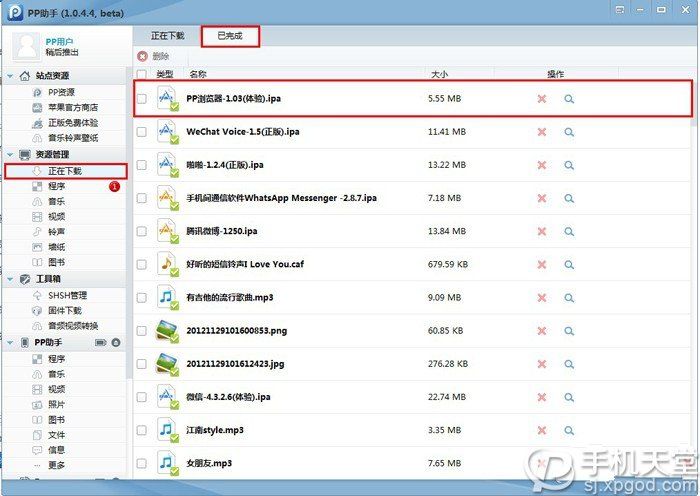
Task: Tick checkbox for WhatsApp Messenger row
Action: [142, 198]
